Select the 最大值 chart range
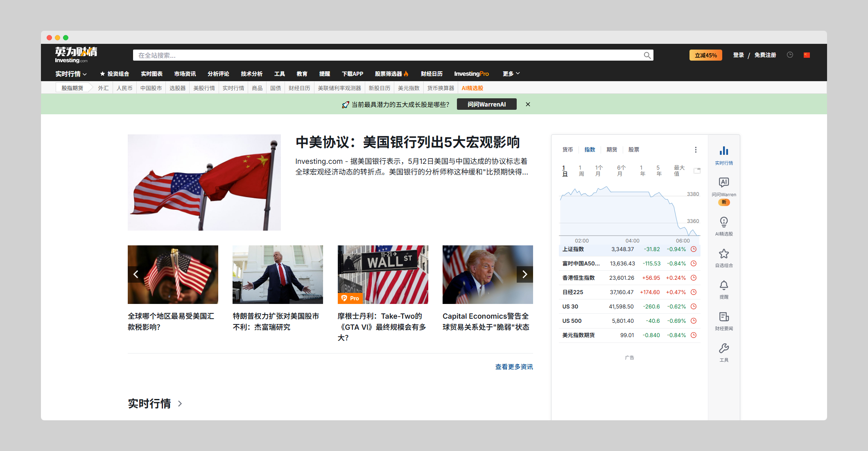 coord(679,171)
